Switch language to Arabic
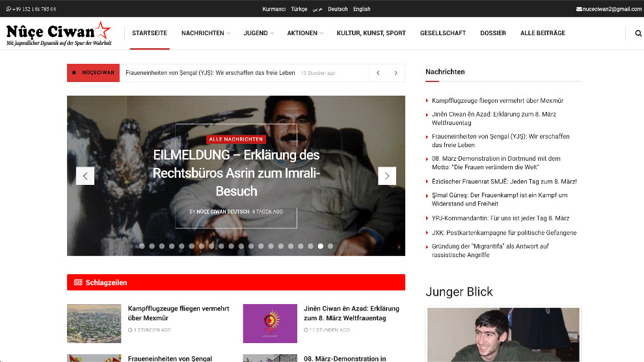 (x=317, y=9)
